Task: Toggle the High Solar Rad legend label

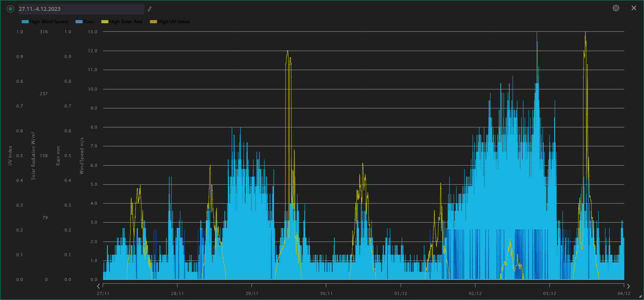Action: (126, 22)
